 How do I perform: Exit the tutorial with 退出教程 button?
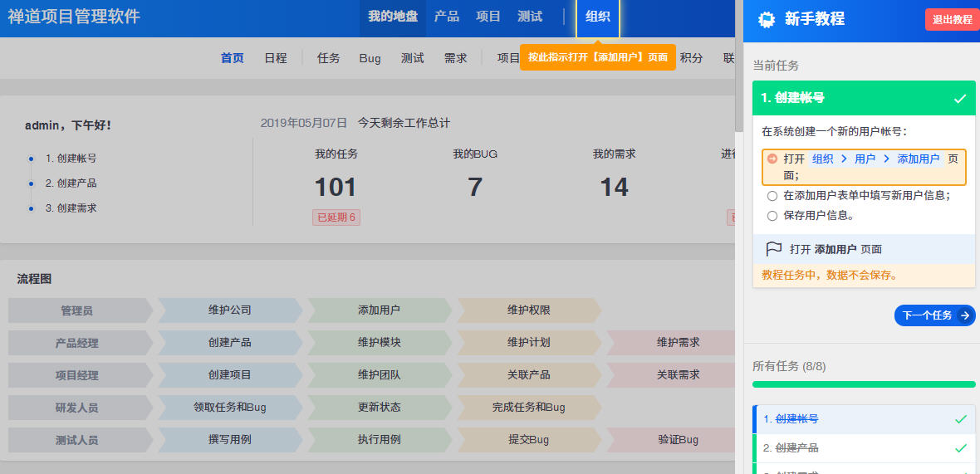(952, 20)
